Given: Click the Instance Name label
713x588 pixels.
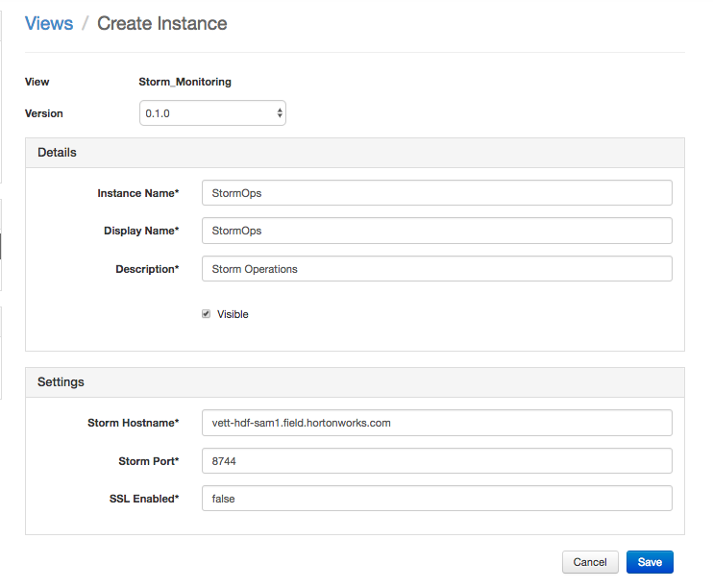Looking at the screenshot, I should (137, 193).
